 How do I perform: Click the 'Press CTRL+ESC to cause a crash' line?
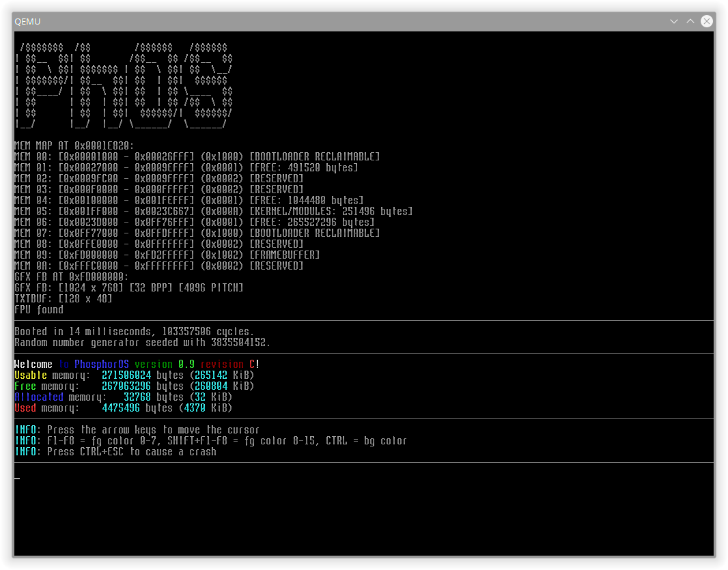115,452
